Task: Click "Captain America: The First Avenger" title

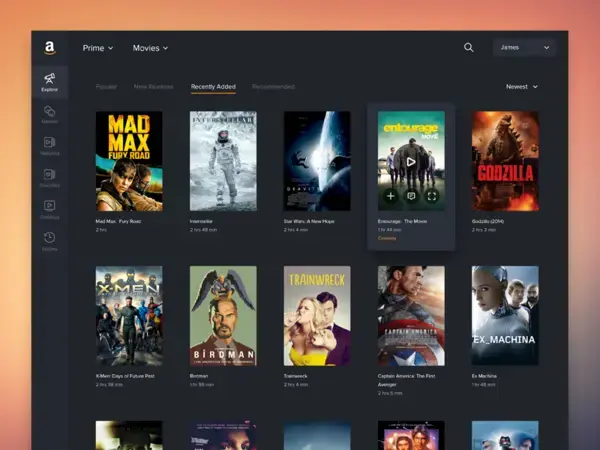Action: tap(406, 380)
